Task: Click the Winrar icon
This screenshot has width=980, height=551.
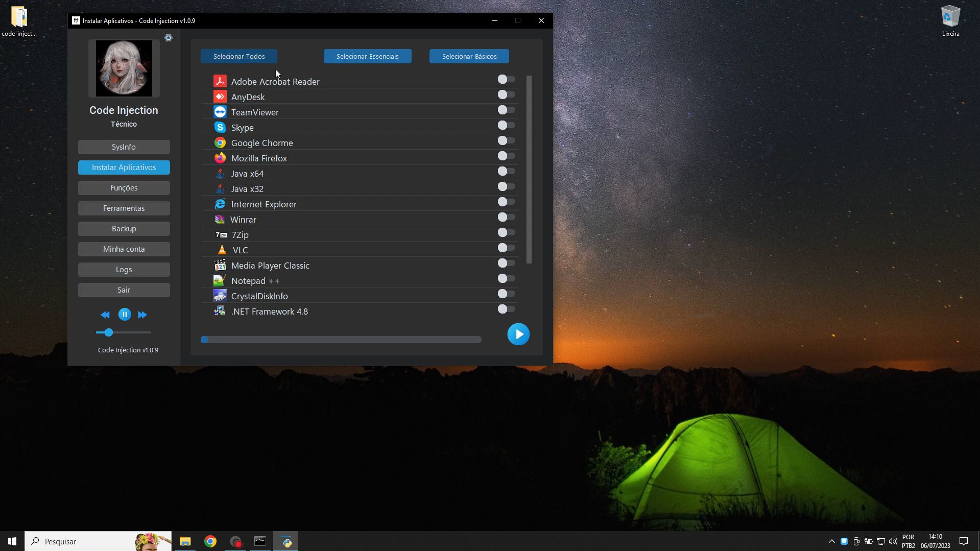Action: click(x=220, y=219)
